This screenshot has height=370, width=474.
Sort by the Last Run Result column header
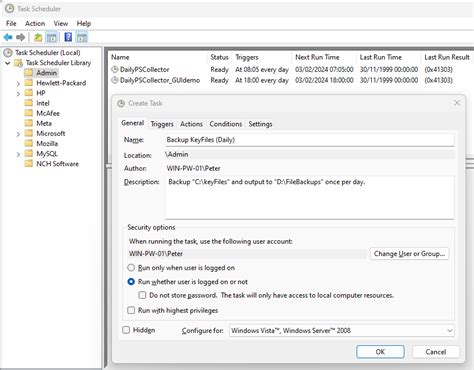[x=447, y=57]
